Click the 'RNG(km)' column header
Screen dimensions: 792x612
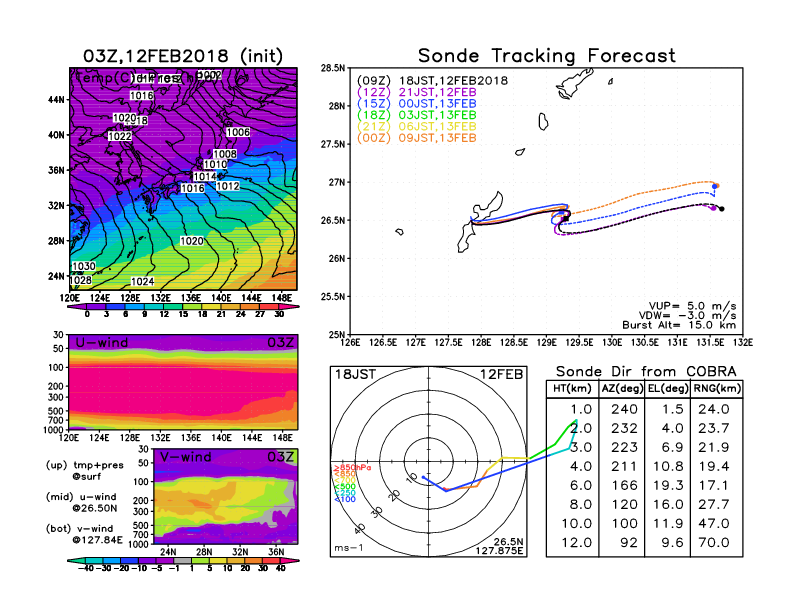coord(717,388)
